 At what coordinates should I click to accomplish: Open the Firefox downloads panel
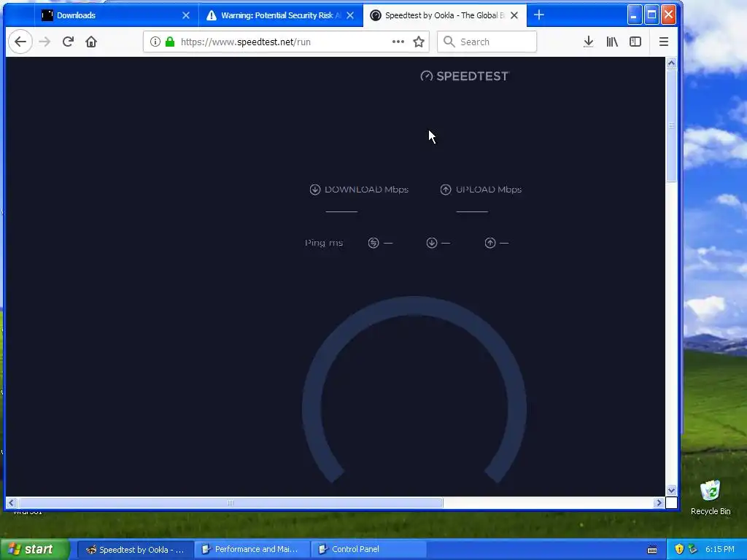589,42
